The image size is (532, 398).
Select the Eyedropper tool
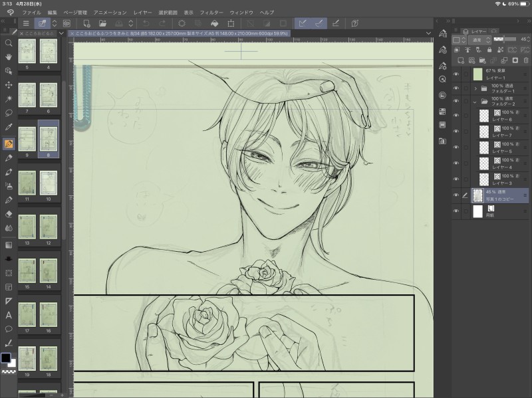[x=9, y=127]
